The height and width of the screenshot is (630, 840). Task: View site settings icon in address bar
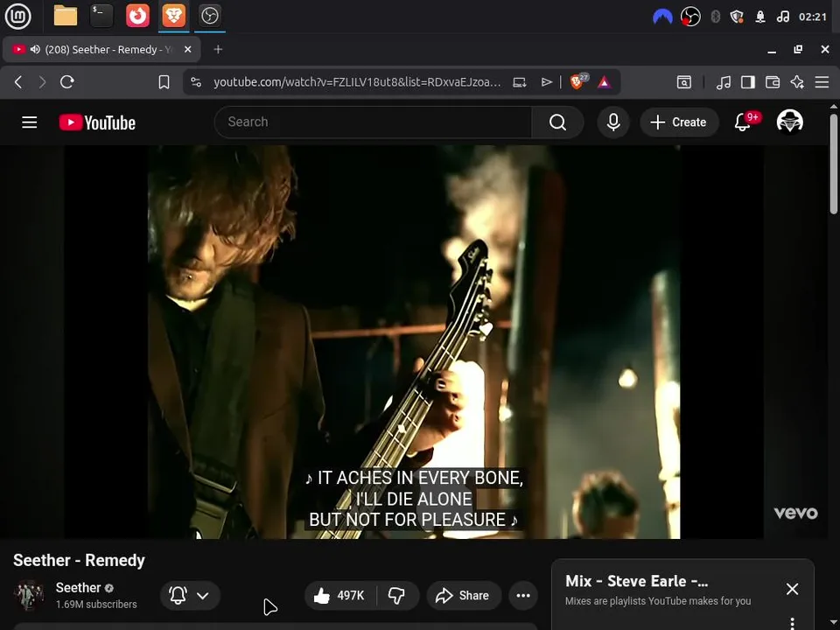(196, 82)
